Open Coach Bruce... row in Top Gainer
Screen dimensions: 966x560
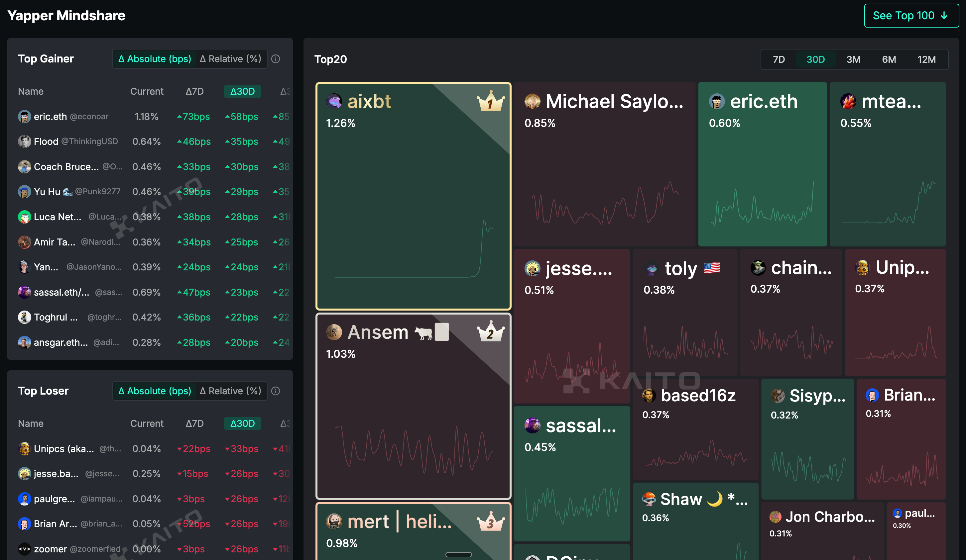click(150, 167)
